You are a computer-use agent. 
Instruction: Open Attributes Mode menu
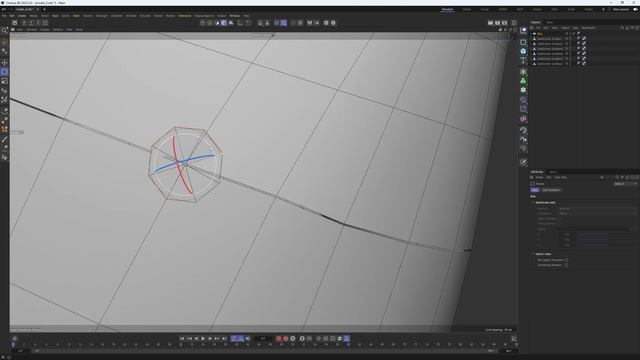click(539, 178)
